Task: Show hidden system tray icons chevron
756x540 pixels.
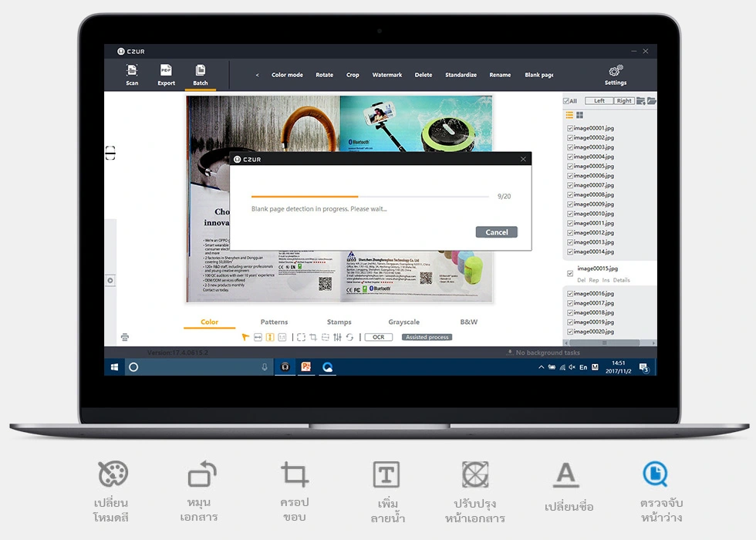Action: point(541,367)
